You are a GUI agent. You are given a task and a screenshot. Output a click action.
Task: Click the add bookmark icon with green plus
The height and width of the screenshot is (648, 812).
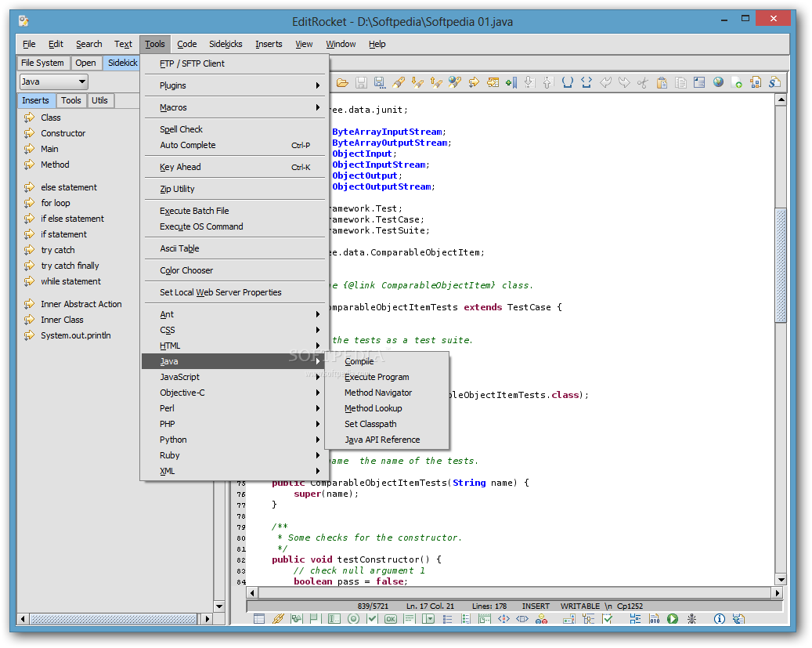click(511, 82)
